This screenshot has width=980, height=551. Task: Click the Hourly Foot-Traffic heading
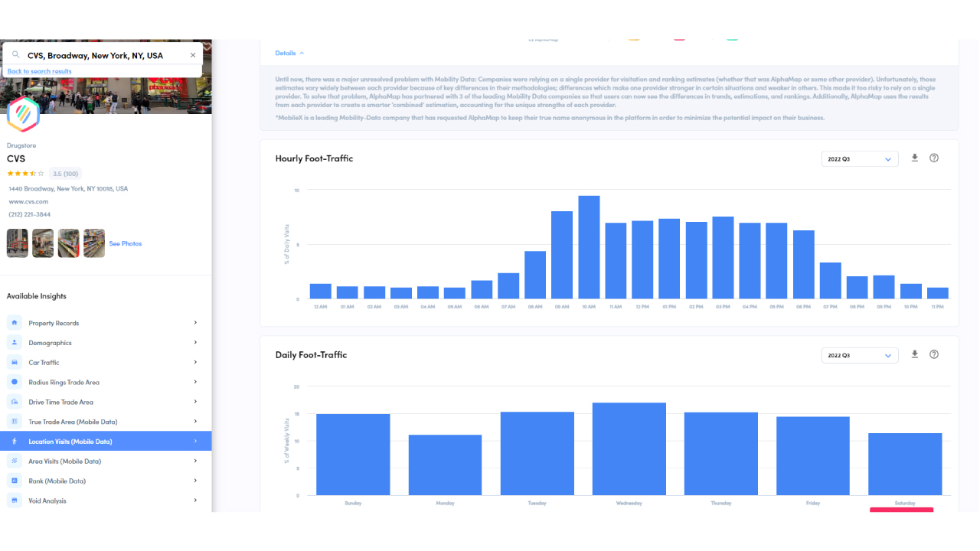[314, 158]
